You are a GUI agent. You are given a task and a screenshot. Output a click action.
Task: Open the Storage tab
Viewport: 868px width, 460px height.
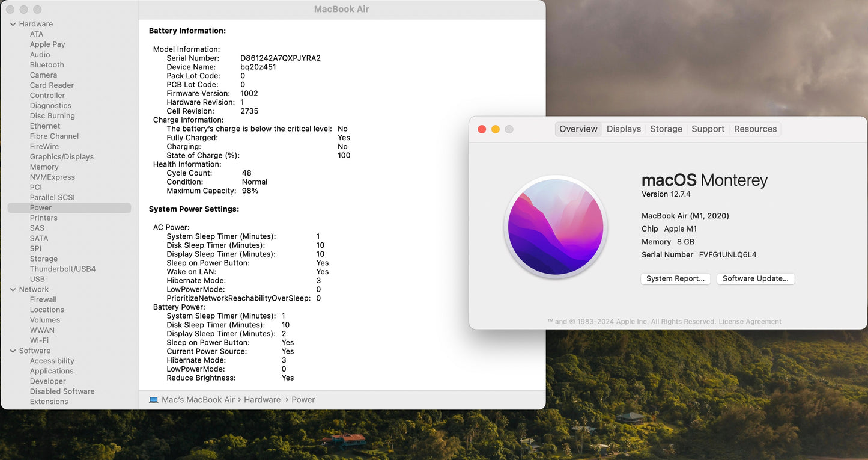(x=666, y=129)
